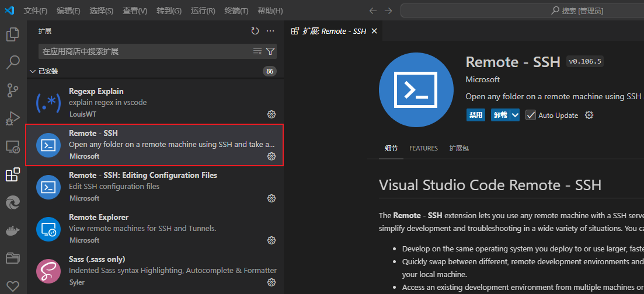The height and width of the screenshot is (294, 644).
Task: Open the 帮助(H) menu
Action: [270, 10]
